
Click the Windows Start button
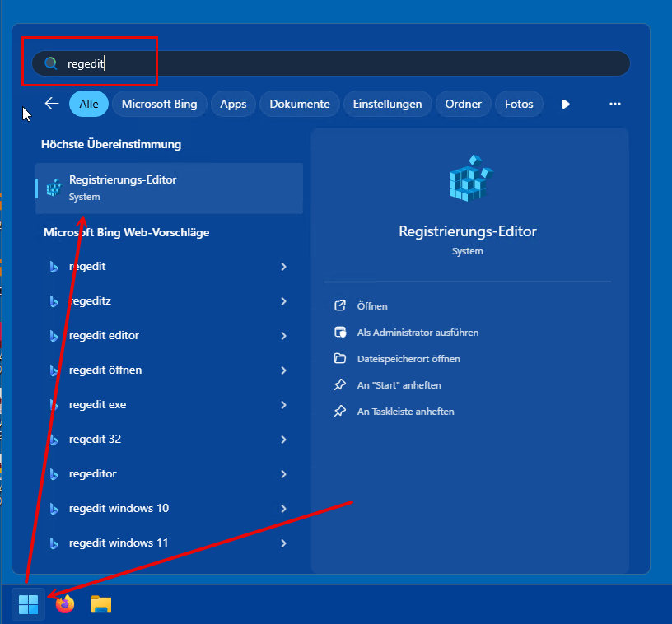pyautogui.click(x=27, y=604)
